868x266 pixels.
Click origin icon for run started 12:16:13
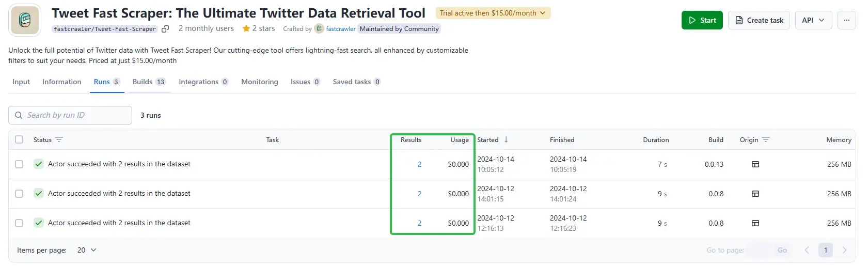coord(755,223)
